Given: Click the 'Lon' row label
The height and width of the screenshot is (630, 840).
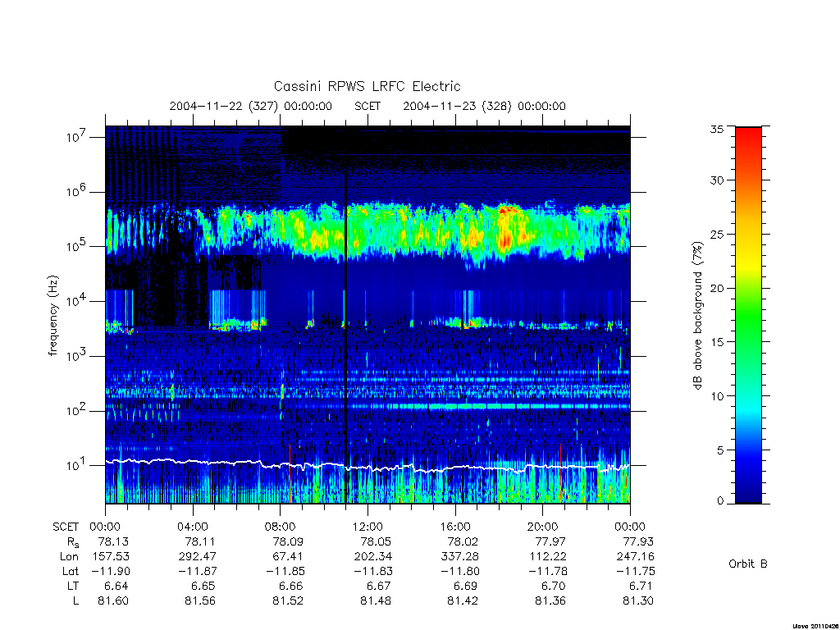Looking at the screenshot, I should [x=70, y=556].
